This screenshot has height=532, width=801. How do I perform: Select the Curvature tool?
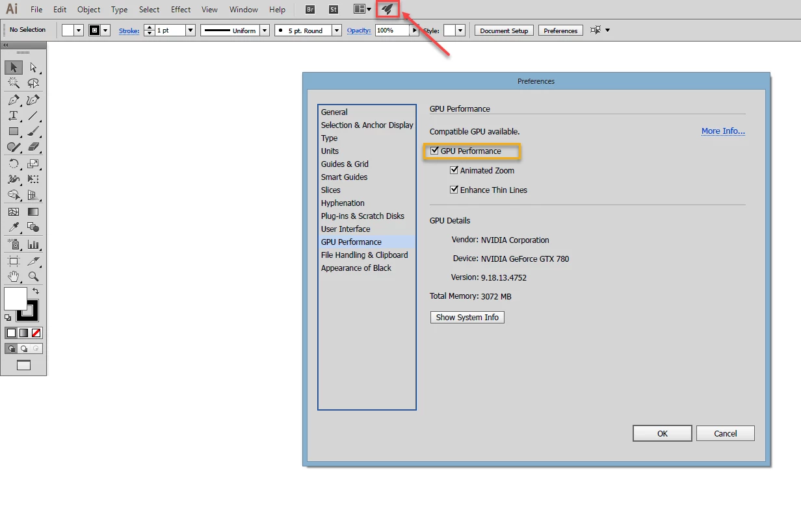point(33,100)
